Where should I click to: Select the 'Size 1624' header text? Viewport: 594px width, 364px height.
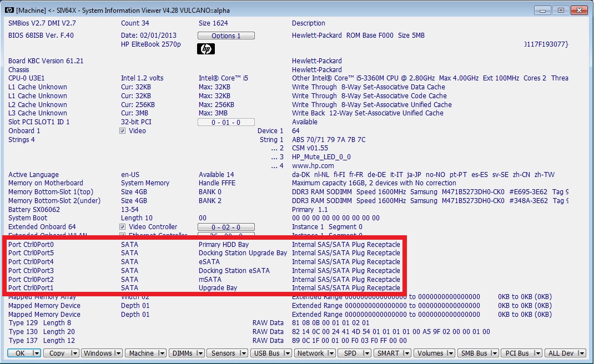(x=213, y=23)
